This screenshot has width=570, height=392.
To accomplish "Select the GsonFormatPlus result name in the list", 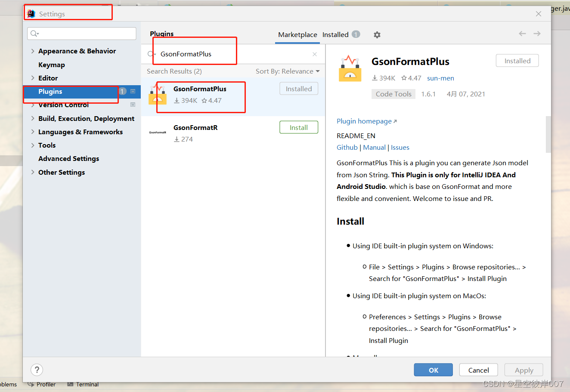I will point(200,89).
